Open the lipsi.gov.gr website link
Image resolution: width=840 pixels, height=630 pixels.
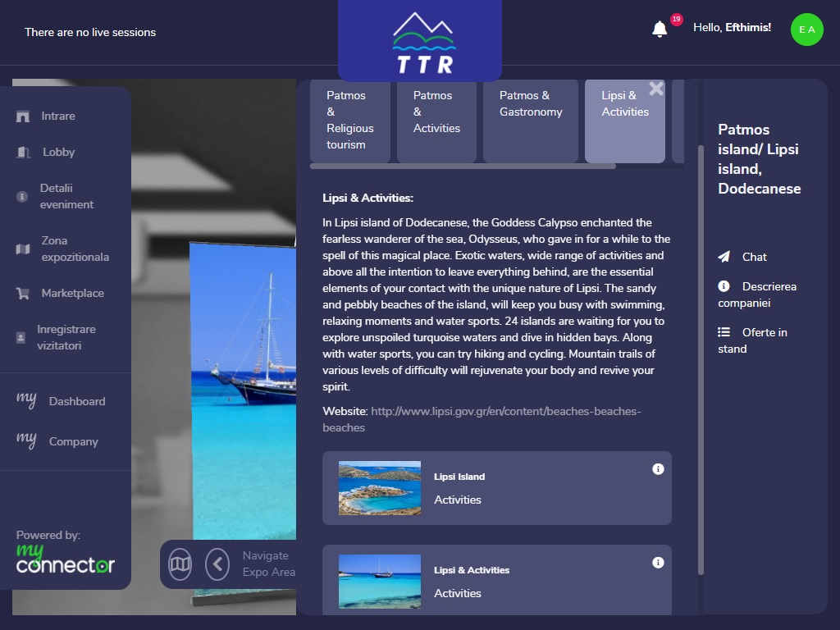(x=482, y=418)
